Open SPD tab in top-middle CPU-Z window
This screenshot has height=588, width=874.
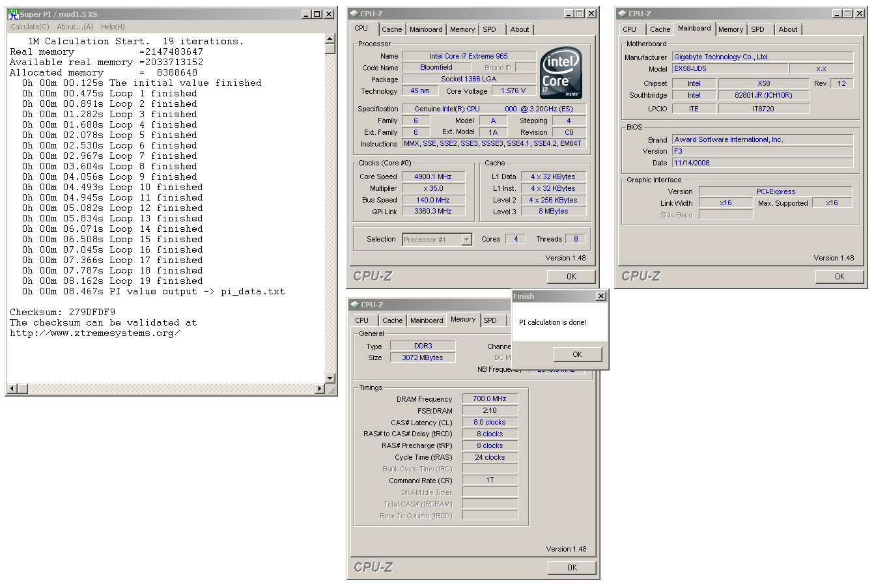[490, 29]
